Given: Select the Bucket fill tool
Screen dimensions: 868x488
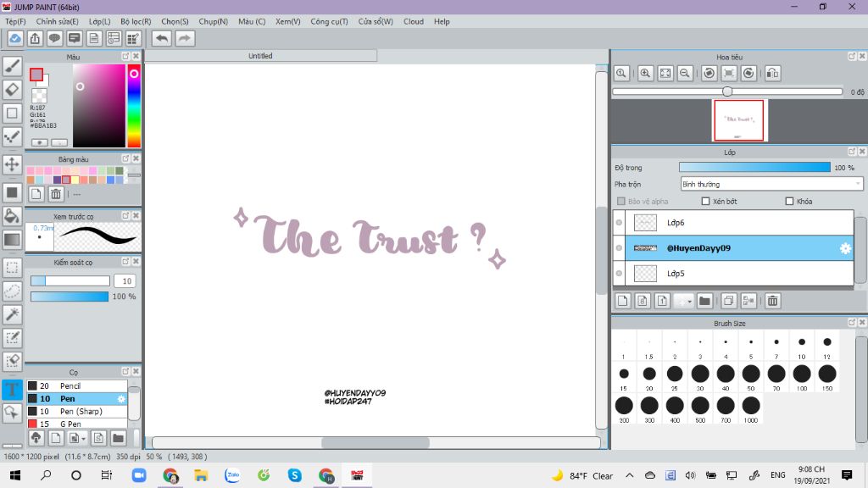Looking at the screenshot, I should 12,216.
